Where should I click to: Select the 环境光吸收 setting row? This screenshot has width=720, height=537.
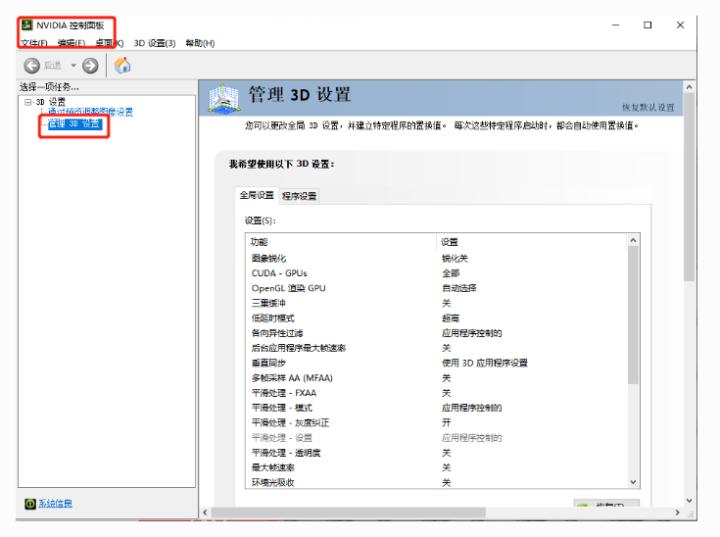[436, 482]
